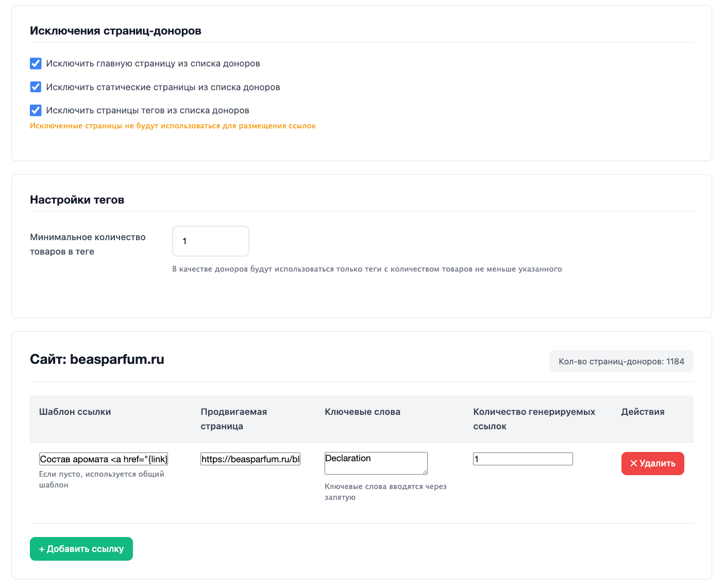The height and width of the screenshot is (588, 724).
Task: Click label text Исключить страницы тегов
Action: (x=147, y=110)
